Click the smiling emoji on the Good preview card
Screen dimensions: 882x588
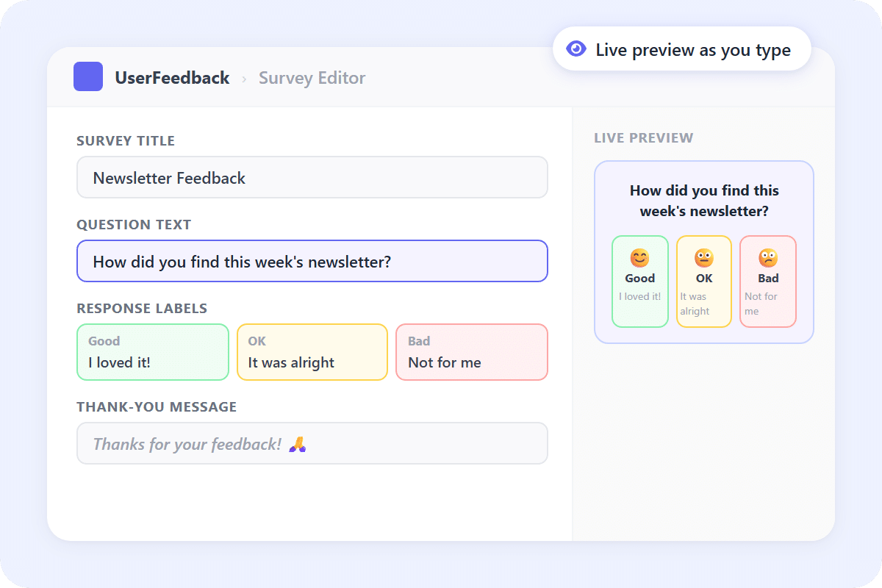[639, 258]
